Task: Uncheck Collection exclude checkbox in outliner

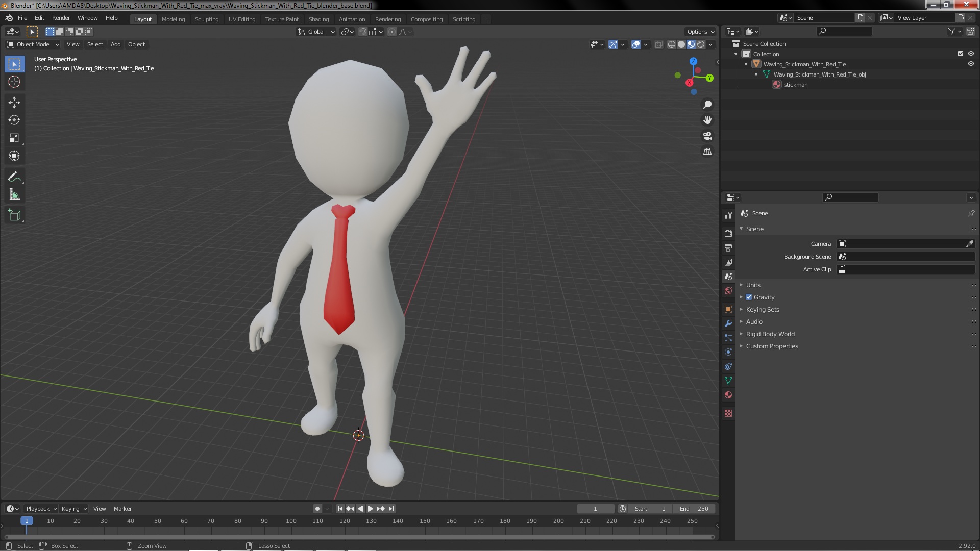Action: tap(960, 54)
